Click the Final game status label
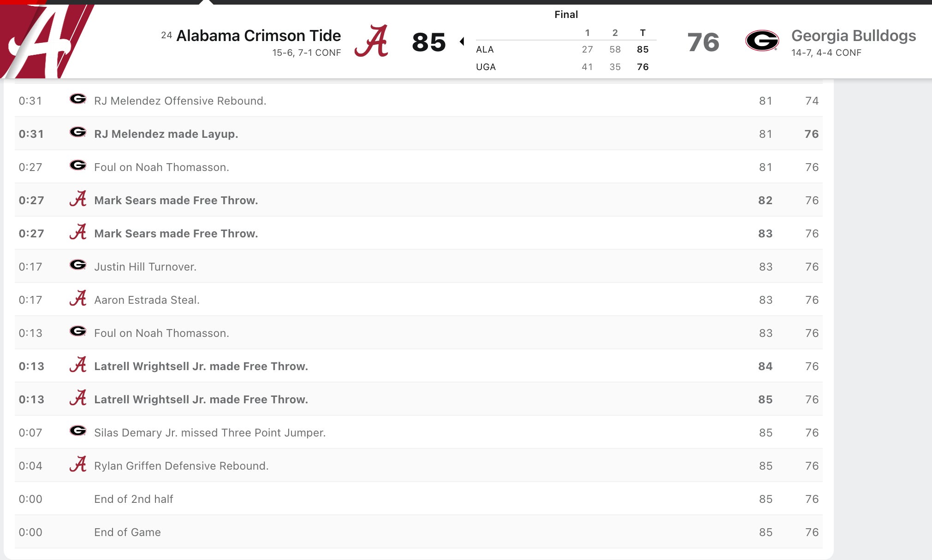The image size is (932, 560). (x=566, y=15)
